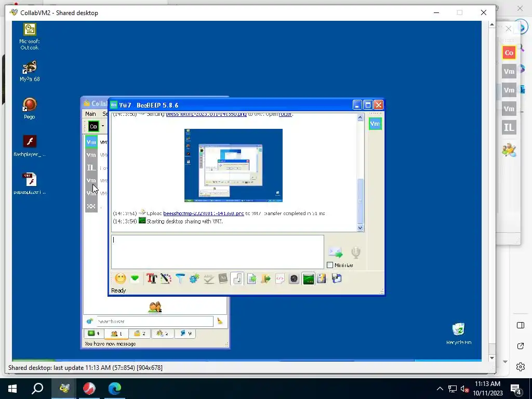Viewport: 532px width, 399px height.
Task: Click inside the chat message input box
Action: pyautogui.click(x=218, y=252)
